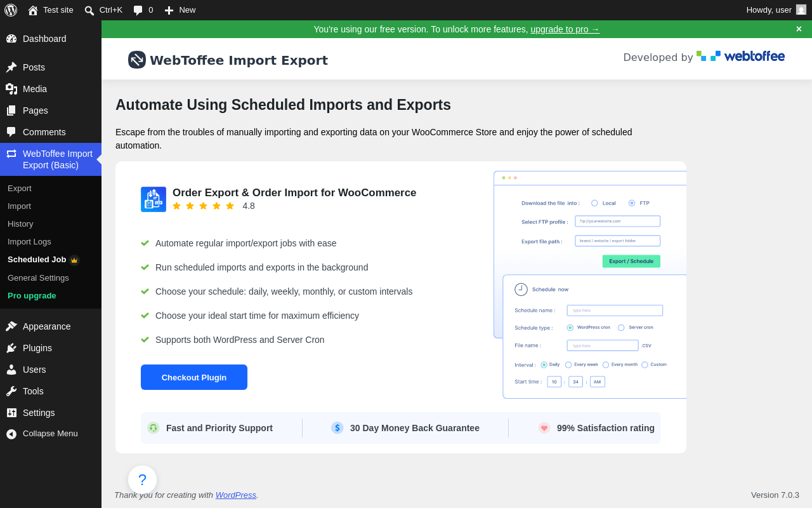Click the 'Fast and Priority Support' label

219,428
